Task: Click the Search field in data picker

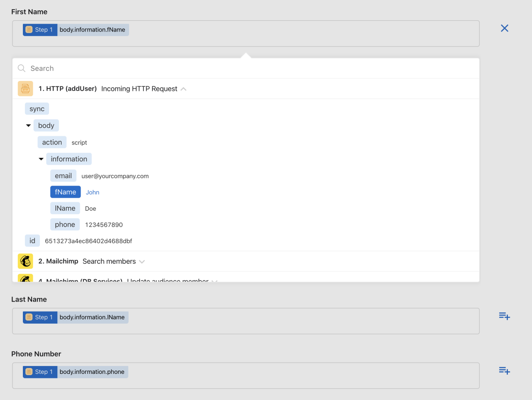Action: point(246,68)
